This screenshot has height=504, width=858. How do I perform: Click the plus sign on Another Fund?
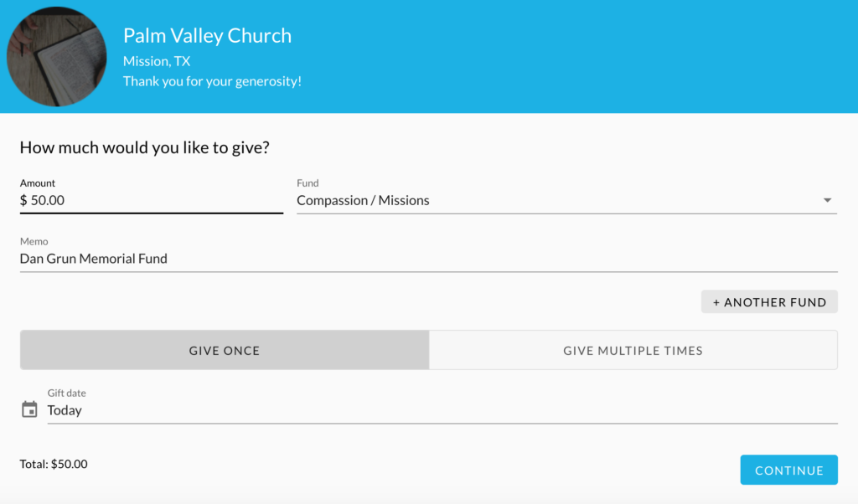click(x=716, y=302)
